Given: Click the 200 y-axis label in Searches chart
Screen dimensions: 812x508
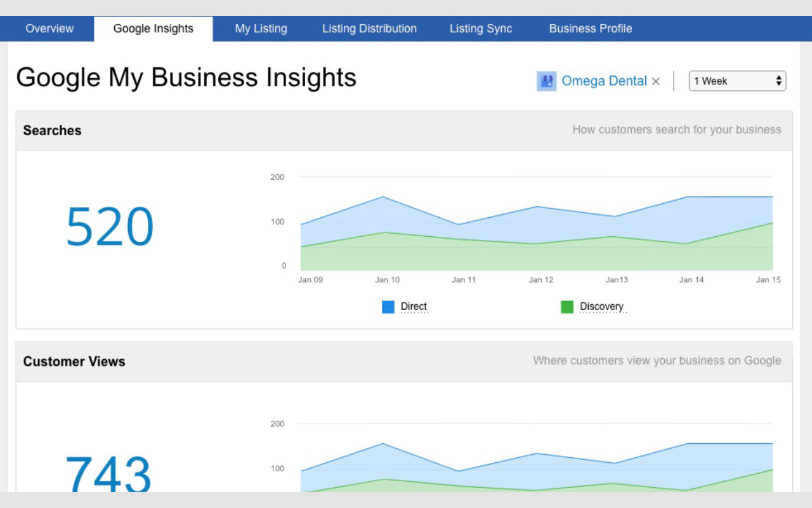Looking at the screenshot, I should [x=277, y=177].
